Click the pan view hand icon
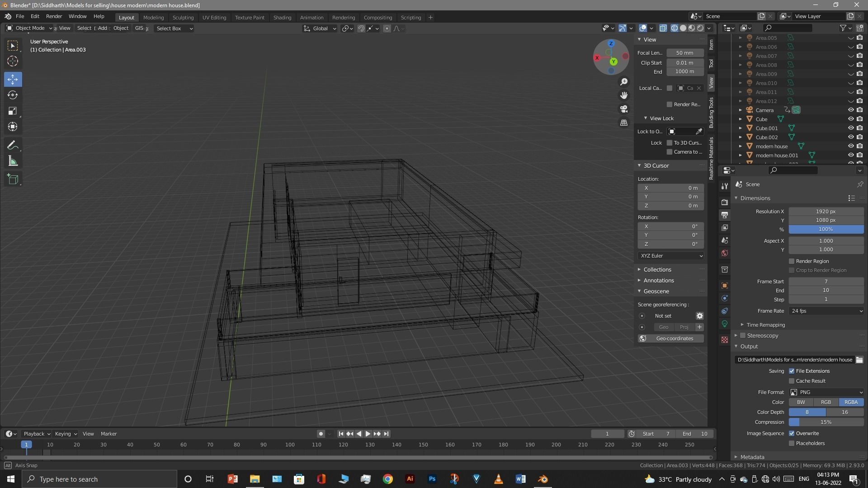Viewport: 868px width, 488px height. click(x=624, y=95)
